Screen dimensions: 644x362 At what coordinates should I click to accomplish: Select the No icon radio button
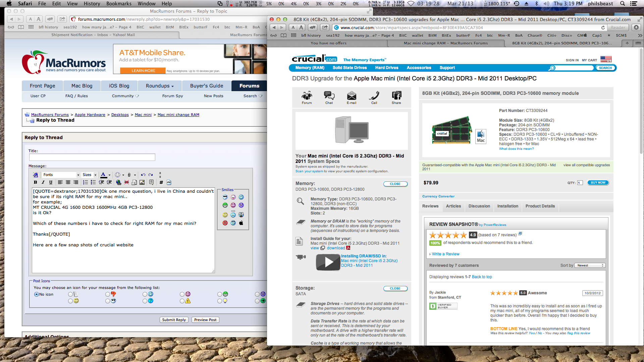(x=37, y=294)
